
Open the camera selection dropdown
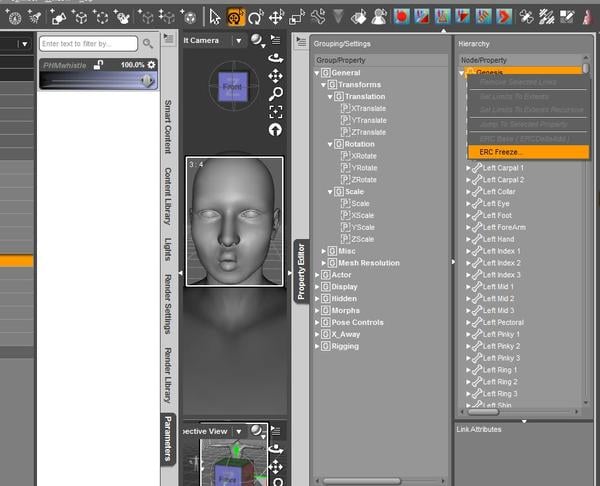238,40
